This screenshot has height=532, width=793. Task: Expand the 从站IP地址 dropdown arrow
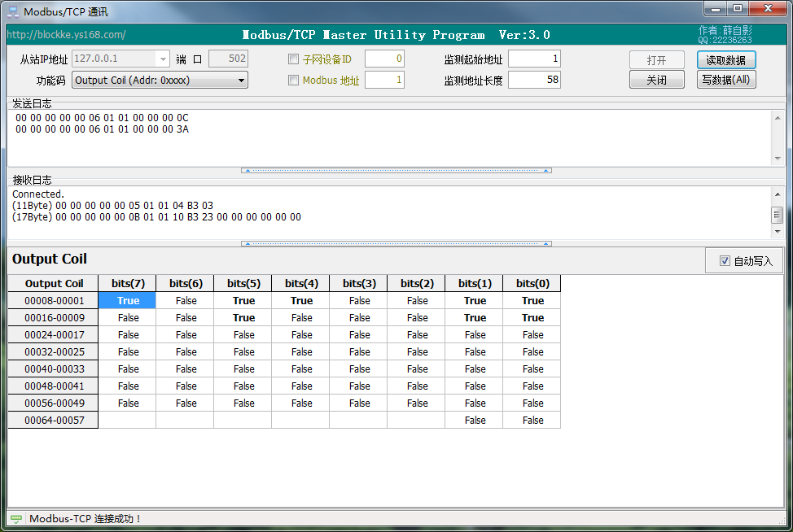pyautogui.click(x=163, y=59)
